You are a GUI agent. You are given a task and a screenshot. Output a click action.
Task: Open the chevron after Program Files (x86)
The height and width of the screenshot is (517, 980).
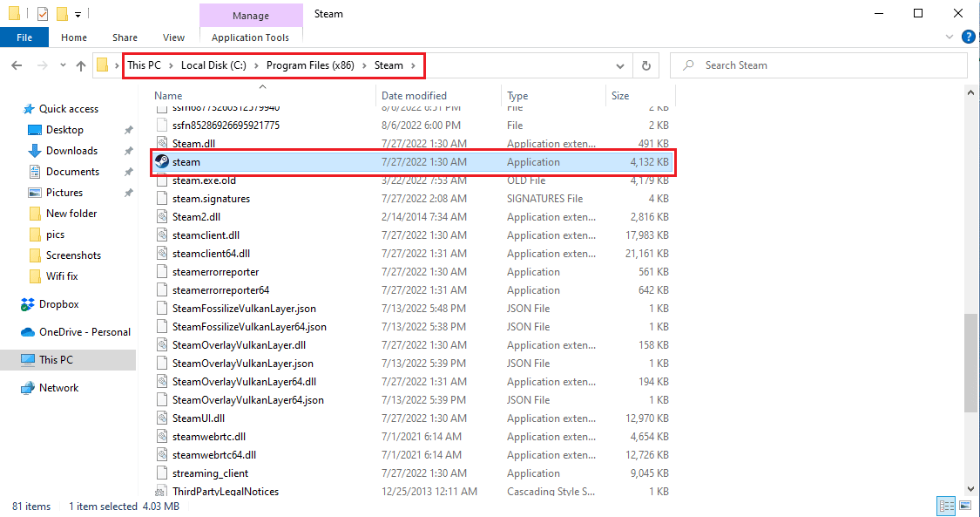364,65
